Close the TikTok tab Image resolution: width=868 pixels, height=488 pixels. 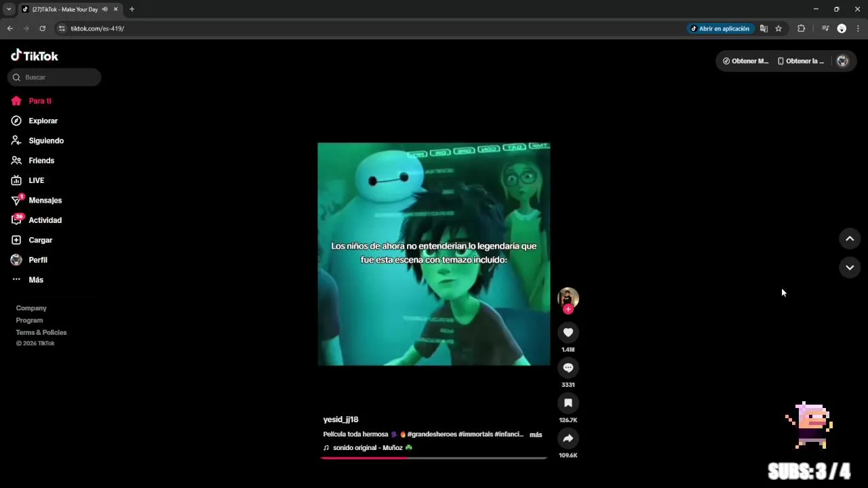point(115,9)
